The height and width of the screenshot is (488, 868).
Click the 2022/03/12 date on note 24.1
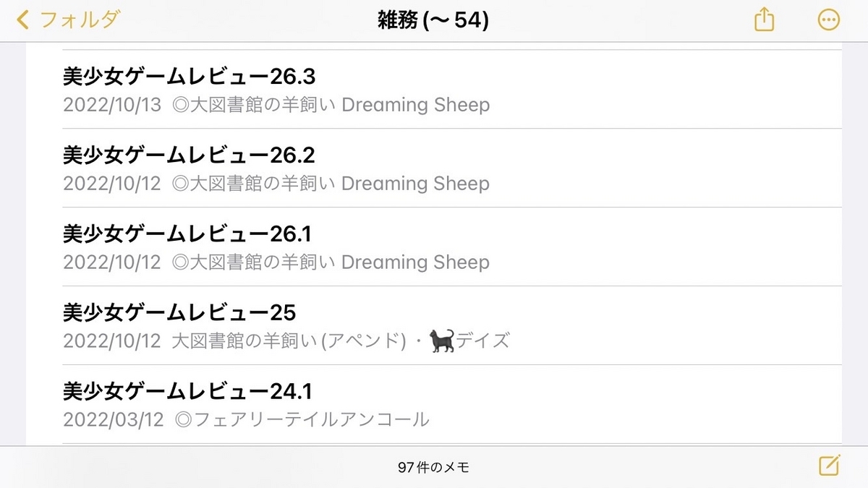112,420
